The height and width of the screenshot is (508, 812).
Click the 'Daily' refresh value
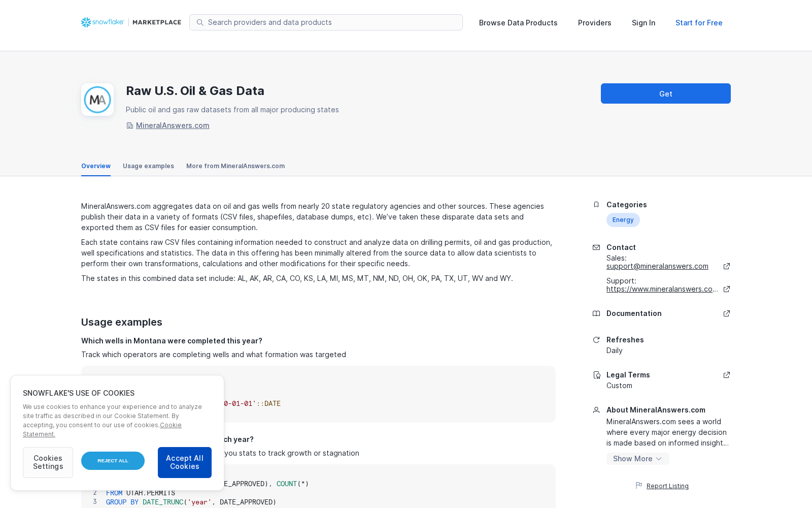point(615,351)
